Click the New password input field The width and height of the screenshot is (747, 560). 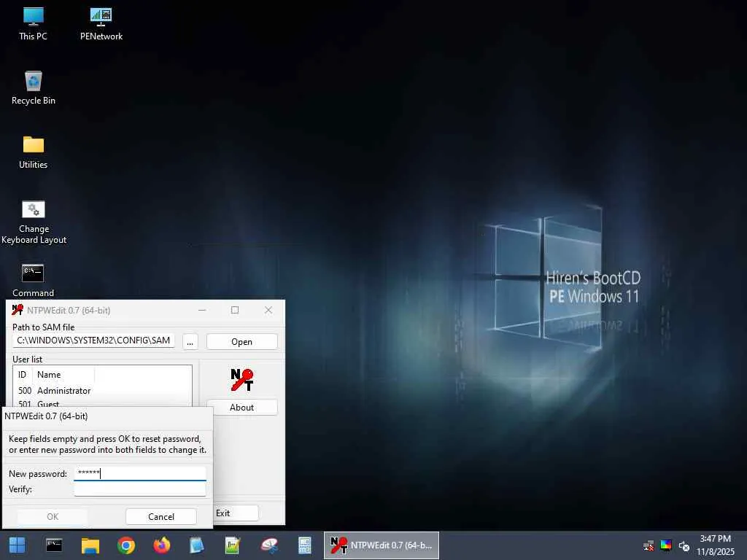click(x=140, y=473)
